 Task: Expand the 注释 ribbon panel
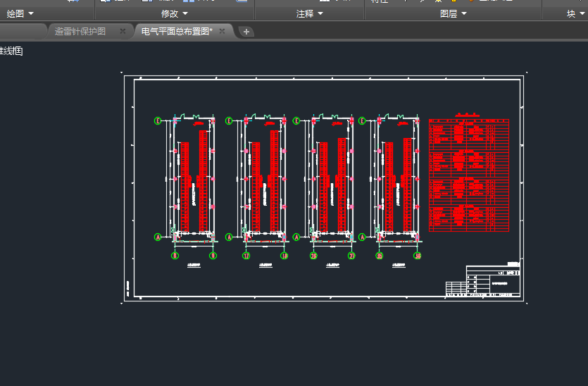(x=309, y=14)
